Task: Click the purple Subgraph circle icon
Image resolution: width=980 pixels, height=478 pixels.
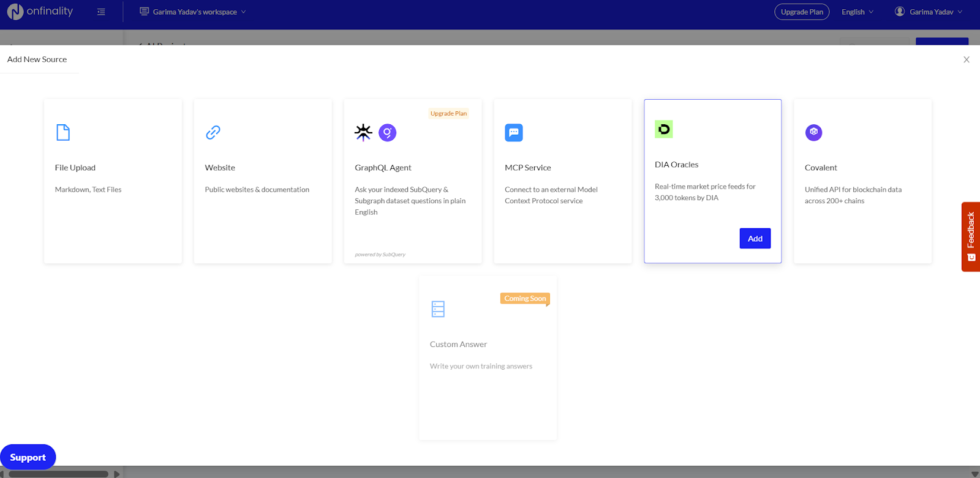Action: click(x=388, y=132)
